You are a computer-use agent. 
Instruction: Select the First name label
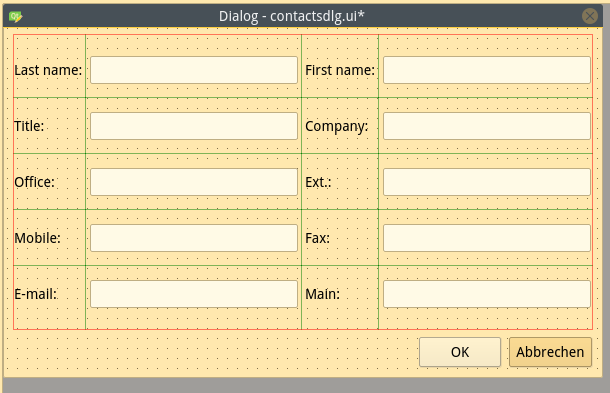(340, 70)
